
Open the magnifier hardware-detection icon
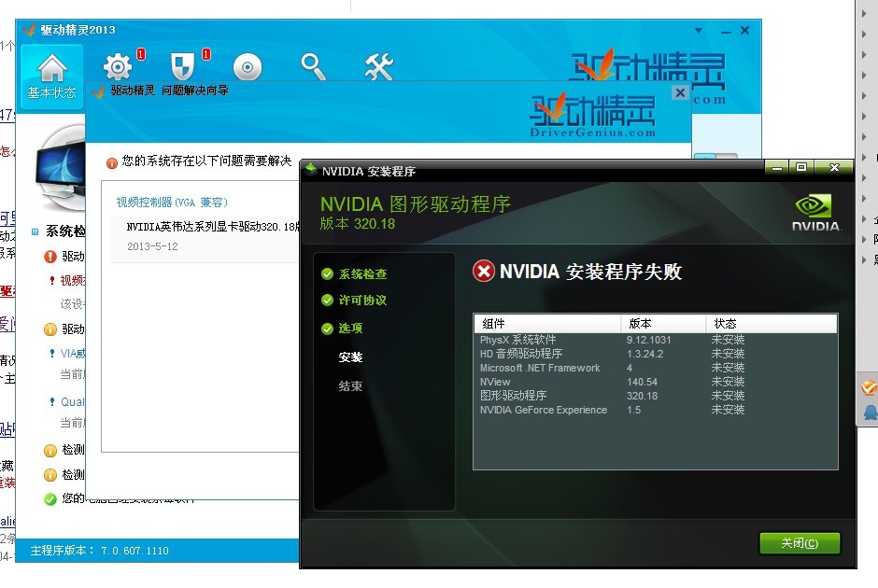pyautogui.click(x=313, y=66)
